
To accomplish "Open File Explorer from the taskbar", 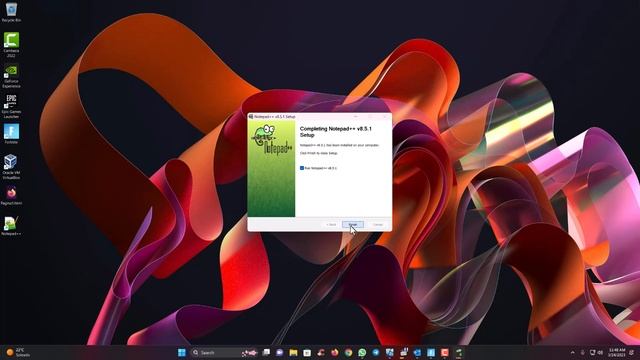I will (x=293, y=352).
